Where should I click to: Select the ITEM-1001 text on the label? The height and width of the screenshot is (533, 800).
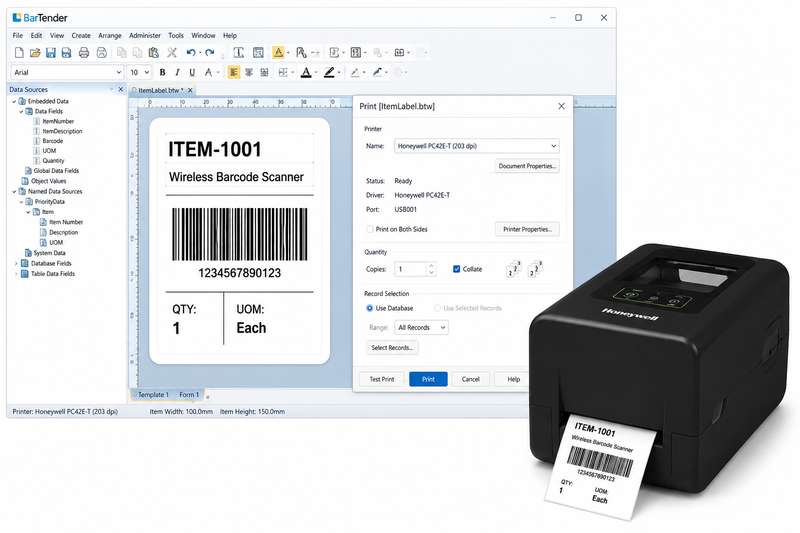(x=215, y=149)
